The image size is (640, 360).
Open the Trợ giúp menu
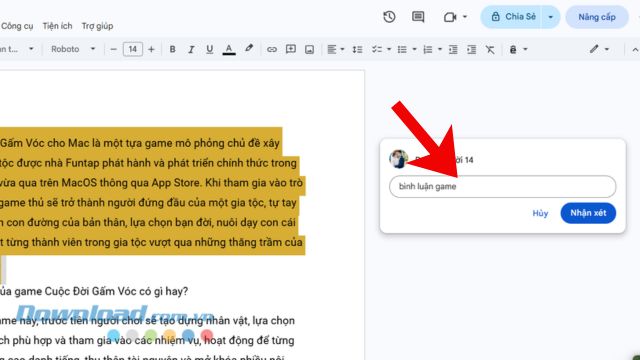coord(97,26)
